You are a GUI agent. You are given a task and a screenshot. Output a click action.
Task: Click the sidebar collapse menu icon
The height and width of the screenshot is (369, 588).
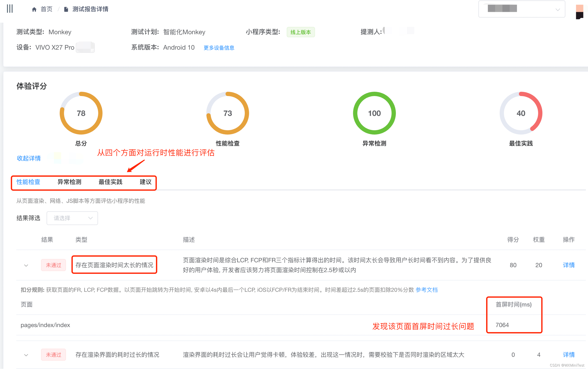pos(10,9)
